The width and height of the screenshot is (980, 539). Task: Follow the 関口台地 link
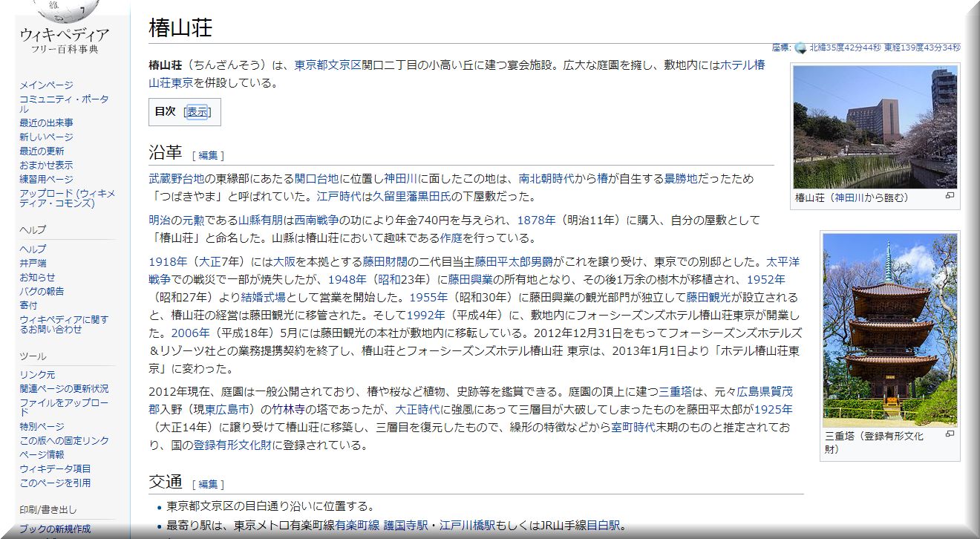pyautogui.click(x=317, y=179)
